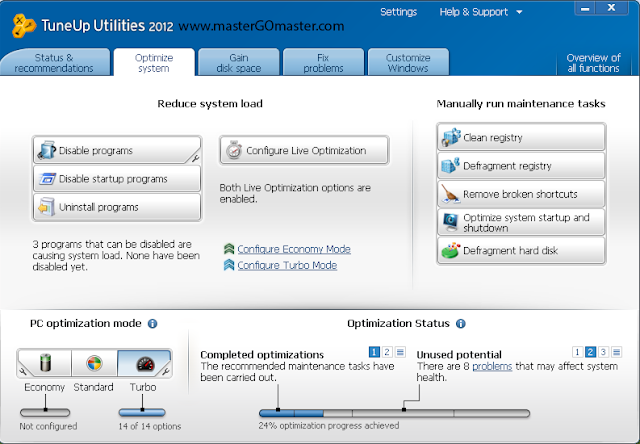This screenshot has width=640, height=444.
Task: Switch to Customize Windows tab
Action: (x=408, y=62)
